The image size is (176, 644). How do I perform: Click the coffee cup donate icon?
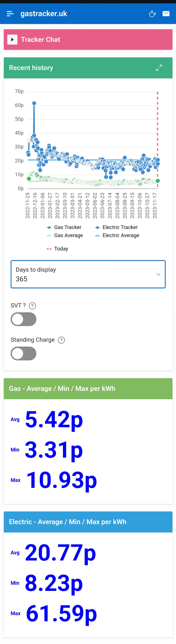(x=152, y=13)
